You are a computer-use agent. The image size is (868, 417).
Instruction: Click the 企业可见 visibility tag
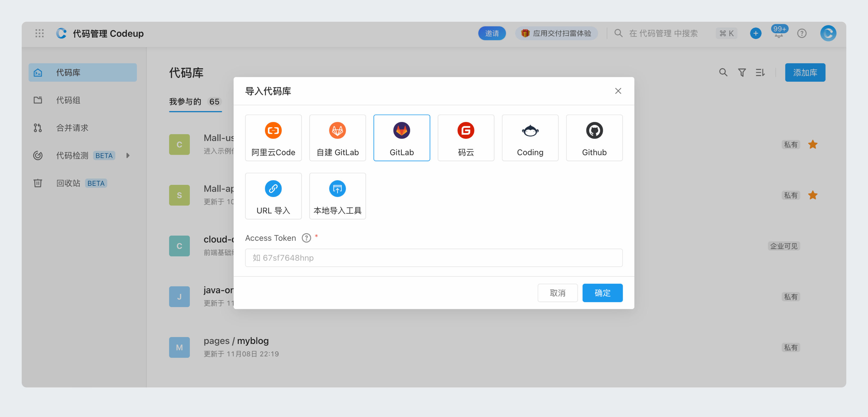tap(783, 246)
